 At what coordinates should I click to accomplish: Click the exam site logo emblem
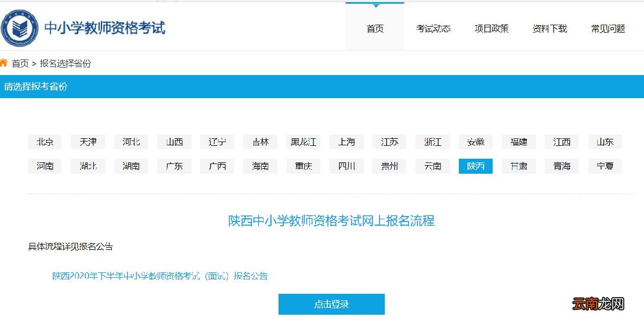tap(18, 28)
